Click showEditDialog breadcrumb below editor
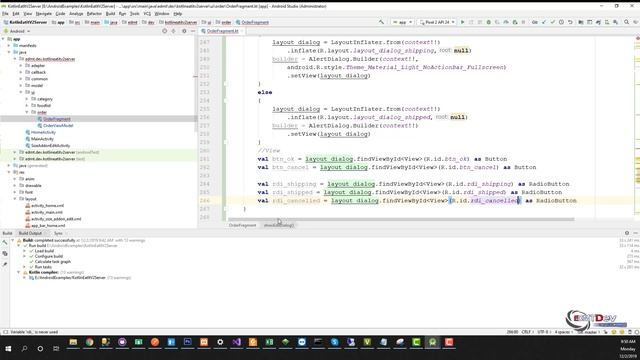Viewport: 640px width, 360px height. [x=279, y=225]
